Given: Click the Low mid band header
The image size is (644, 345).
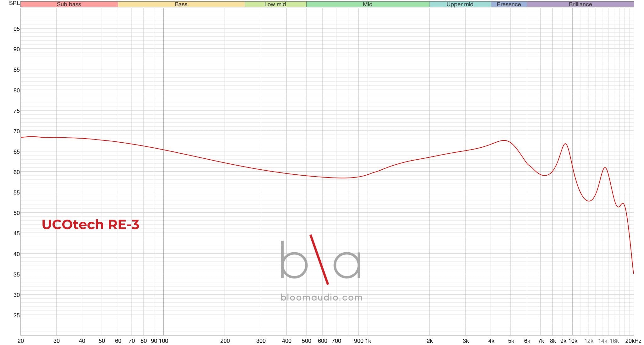Looking at the screenshot, I should tap(275, 4).
